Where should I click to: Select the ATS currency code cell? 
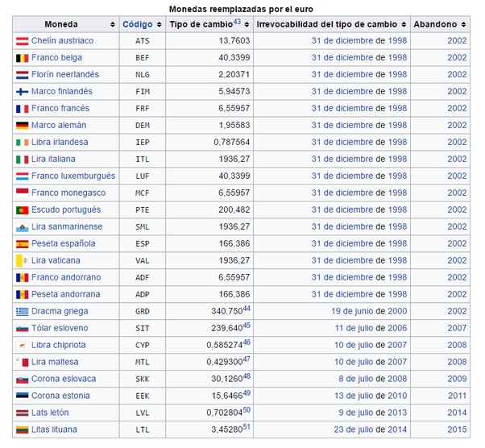coord(143,41)
